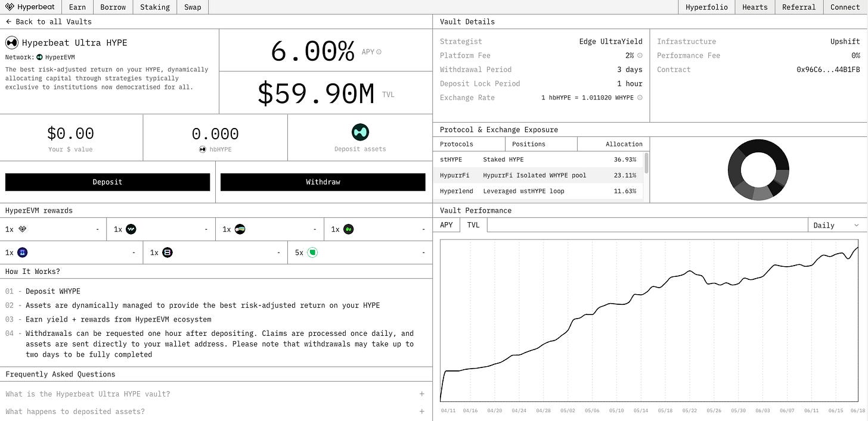Open the Referral page

(799, 7)
